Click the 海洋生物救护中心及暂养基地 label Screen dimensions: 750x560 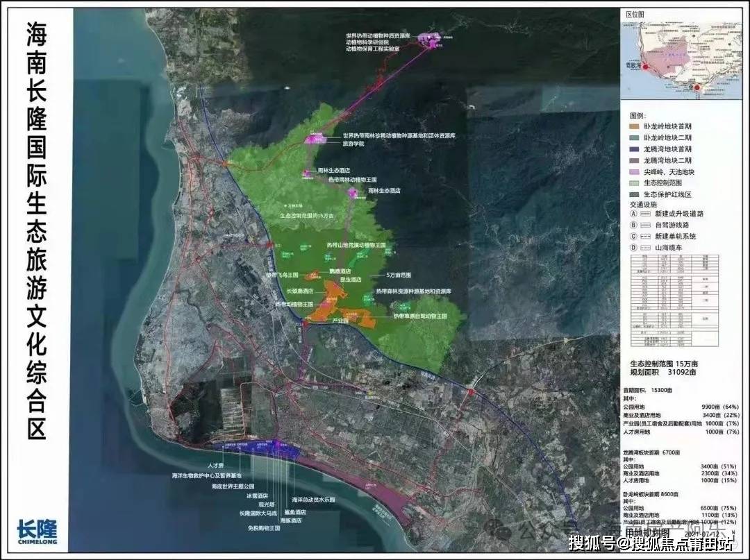[x=207, y=476]
